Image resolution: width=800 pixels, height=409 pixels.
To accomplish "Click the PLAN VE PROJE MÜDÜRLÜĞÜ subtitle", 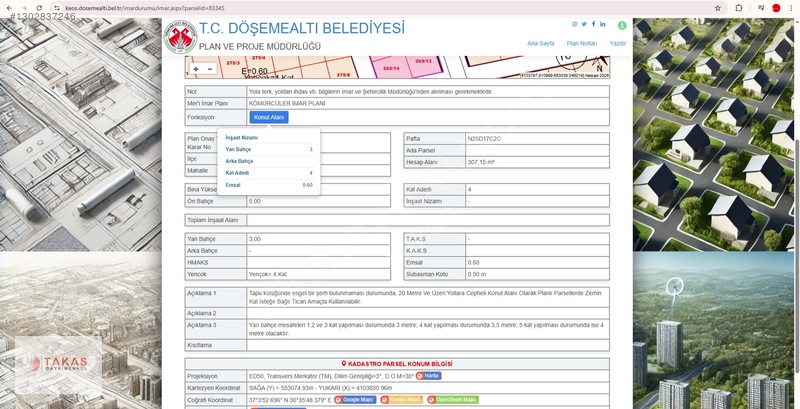I will (260, 46).
